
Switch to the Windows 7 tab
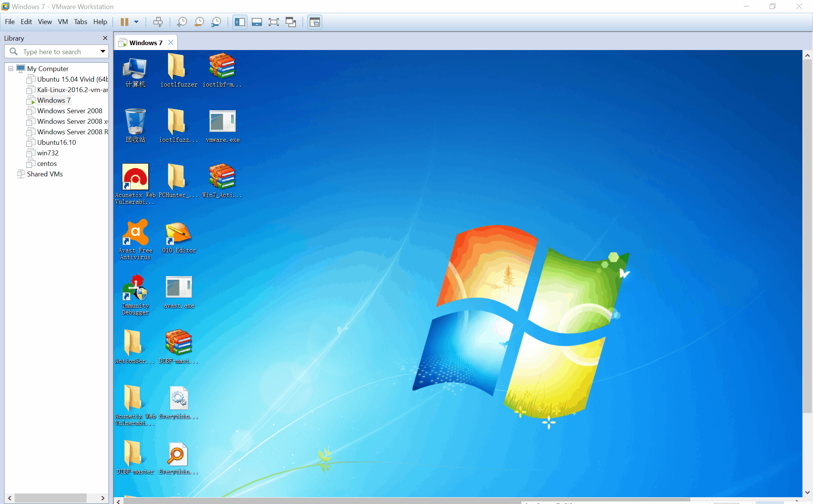coord(146,43)
